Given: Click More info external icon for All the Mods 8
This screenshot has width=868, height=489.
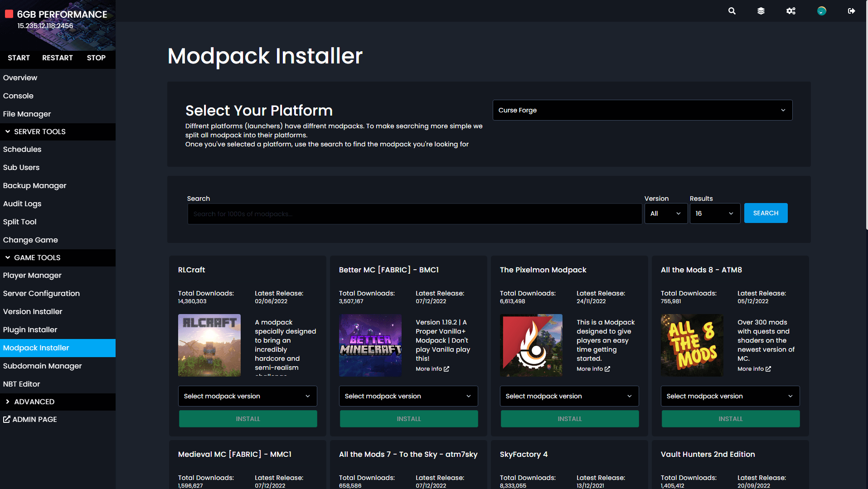Looking at the screenshot, I should coord(768,369).
